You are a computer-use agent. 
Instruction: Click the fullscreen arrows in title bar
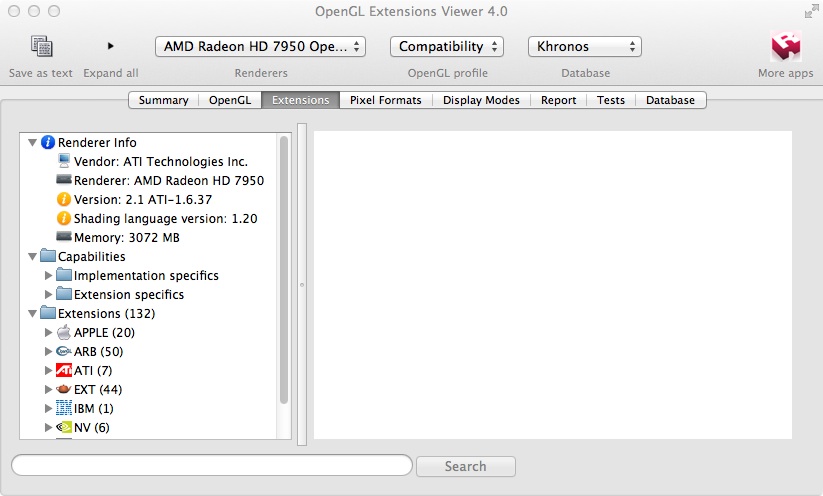tap(811, 11)
